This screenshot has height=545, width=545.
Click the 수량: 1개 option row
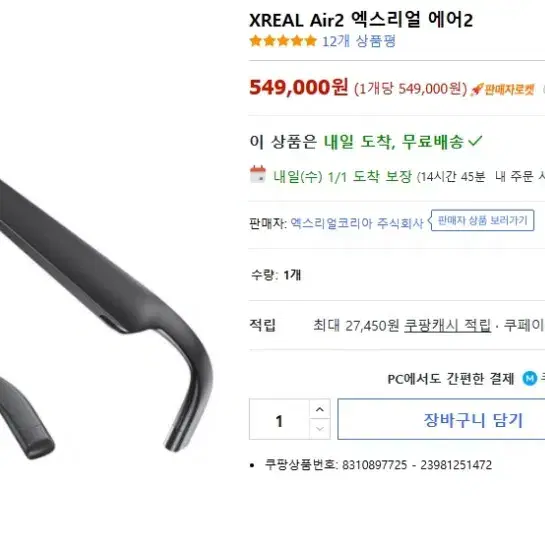coord(397,275)
